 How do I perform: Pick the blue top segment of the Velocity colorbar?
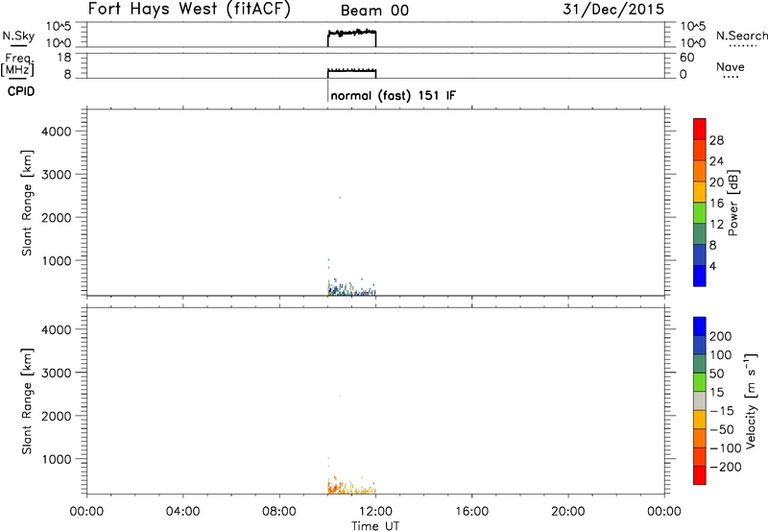[x=700, y=326]
